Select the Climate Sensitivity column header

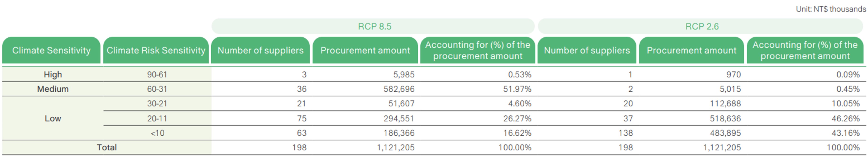(51, 51)
